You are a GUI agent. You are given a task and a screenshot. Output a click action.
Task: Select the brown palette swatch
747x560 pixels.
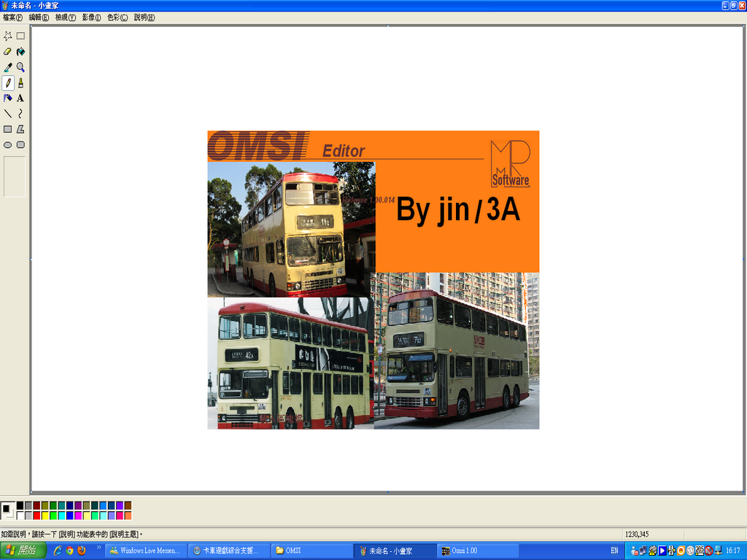[x=128, y=506]
